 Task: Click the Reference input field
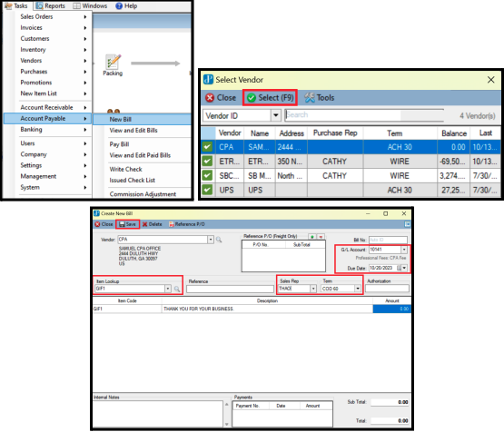click(x=230, y=289)
